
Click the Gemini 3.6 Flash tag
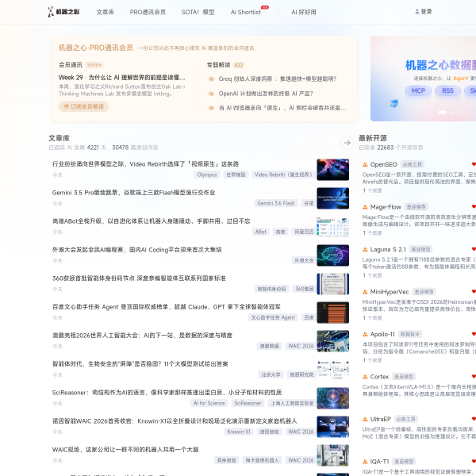276,203
